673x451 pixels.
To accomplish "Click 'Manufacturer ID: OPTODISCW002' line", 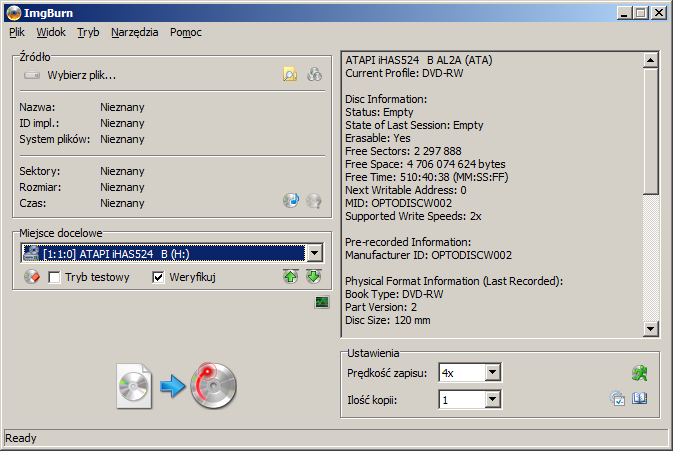I will click(x=429, y=255).
